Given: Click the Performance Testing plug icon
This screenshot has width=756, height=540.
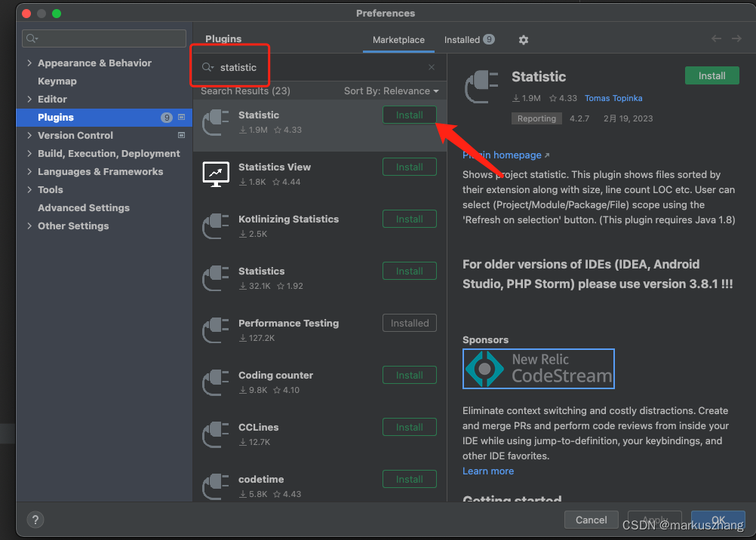Looking at the screenshot, I should tap(216, 331).
